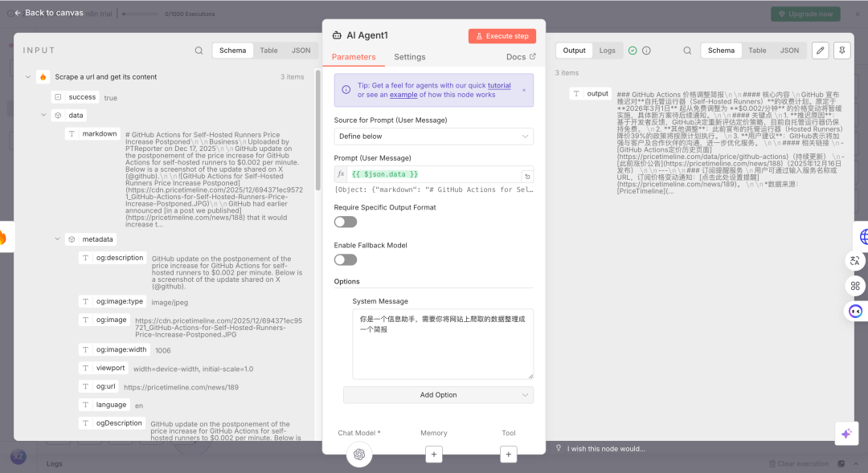868x473 pixels.
Task: Open the quick tutorial link
Action: (499, 85)
